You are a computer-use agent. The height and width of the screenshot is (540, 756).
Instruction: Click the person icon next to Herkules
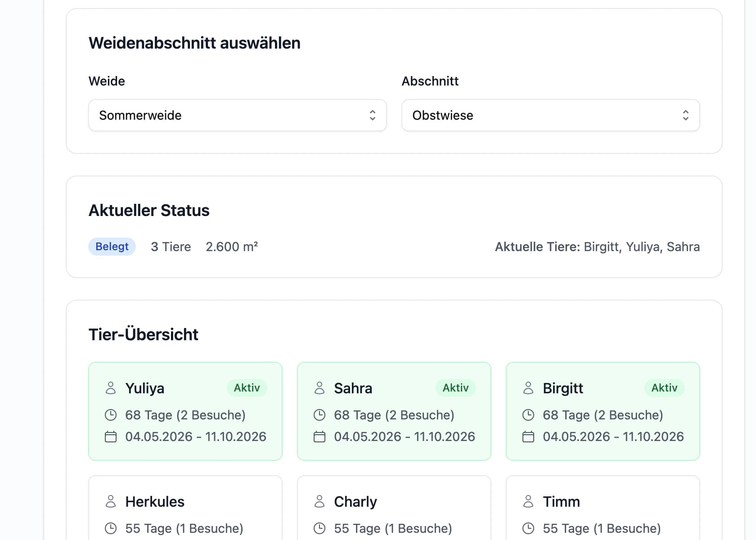(x=111, y=501)
